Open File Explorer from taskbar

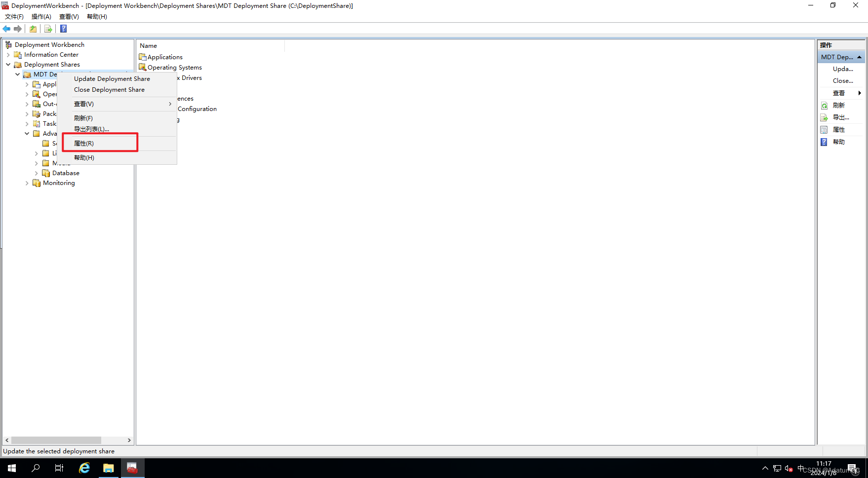click(108, 468)
